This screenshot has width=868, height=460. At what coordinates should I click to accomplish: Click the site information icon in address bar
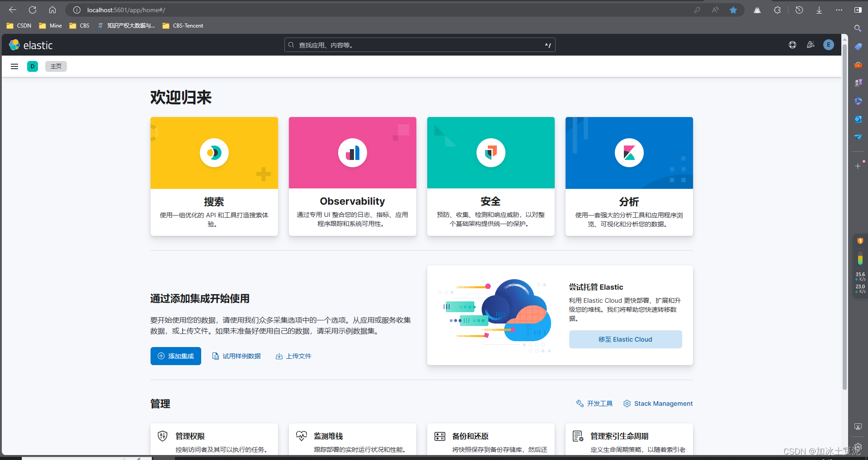point(77,10)
